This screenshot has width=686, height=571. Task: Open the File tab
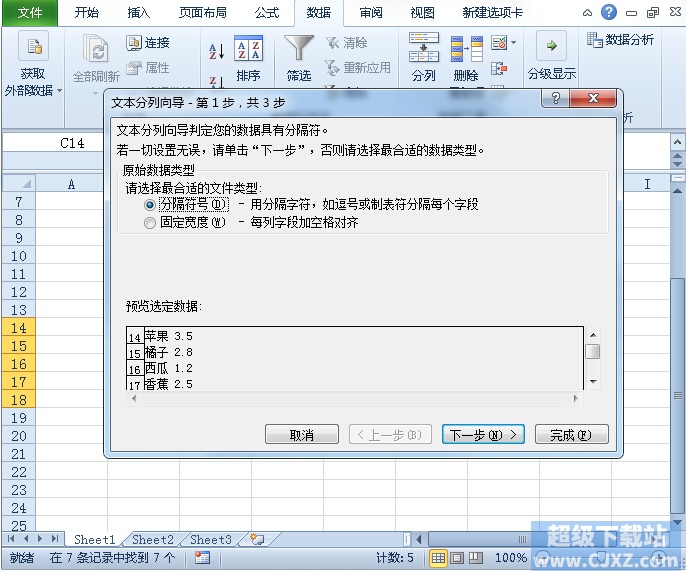pyautogui.click(x=30, y=13)
